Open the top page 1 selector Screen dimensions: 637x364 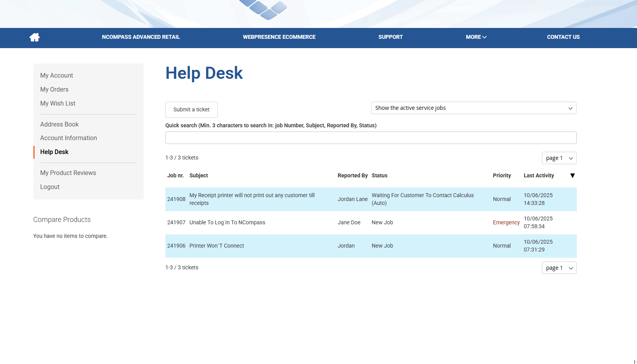pos(559,158)
